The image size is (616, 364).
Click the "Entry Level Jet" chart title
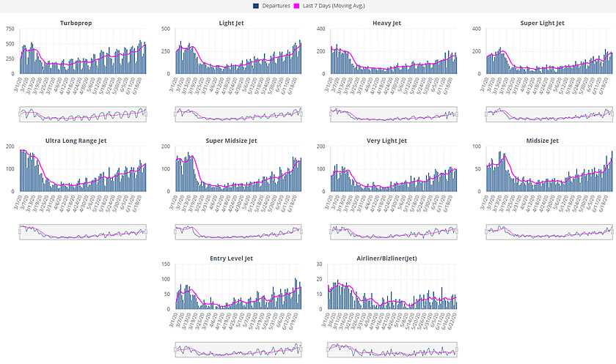click(232, 259)
